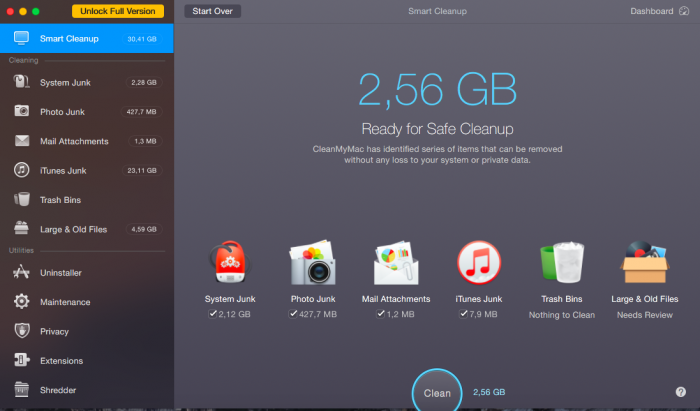Click the Shredder sidebar icon

21,389
